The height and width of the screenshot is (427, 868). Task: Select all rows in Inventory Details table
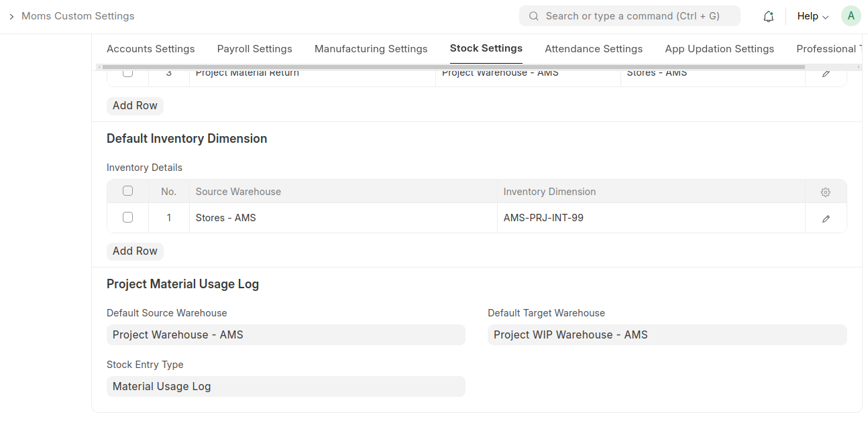(x=127, y=191)
